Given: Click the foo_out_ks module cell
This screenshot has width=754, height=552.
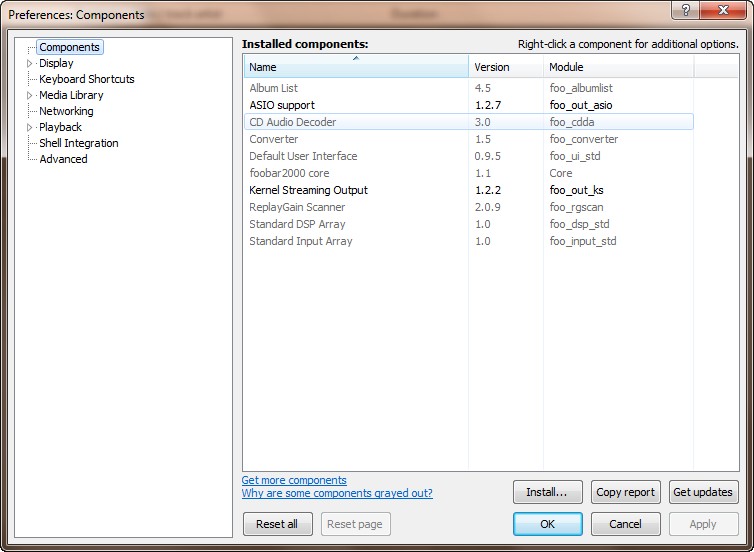Looking at the screenshot, I should [x=576, y=190].
